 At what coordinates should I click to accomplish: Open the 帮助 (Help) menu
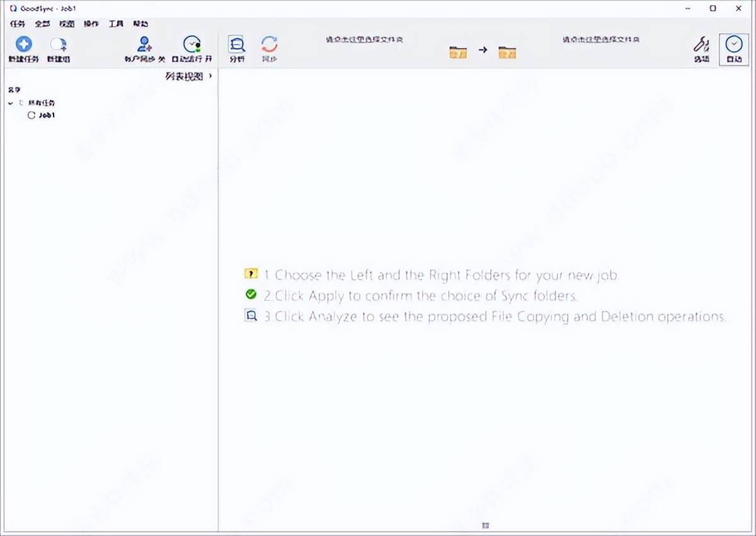pyautogui.click(x=140, y=24)
